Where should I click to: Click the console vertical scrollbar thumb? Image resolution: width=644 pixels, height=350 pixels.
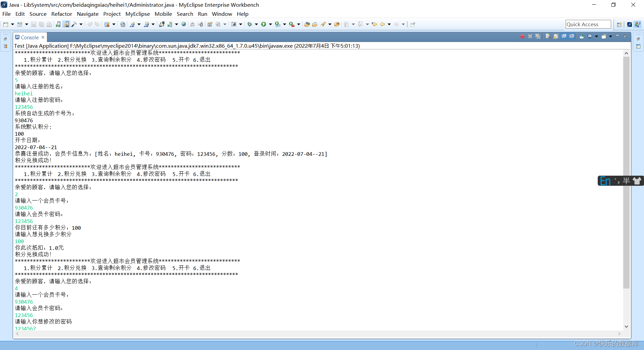[626, 172]
